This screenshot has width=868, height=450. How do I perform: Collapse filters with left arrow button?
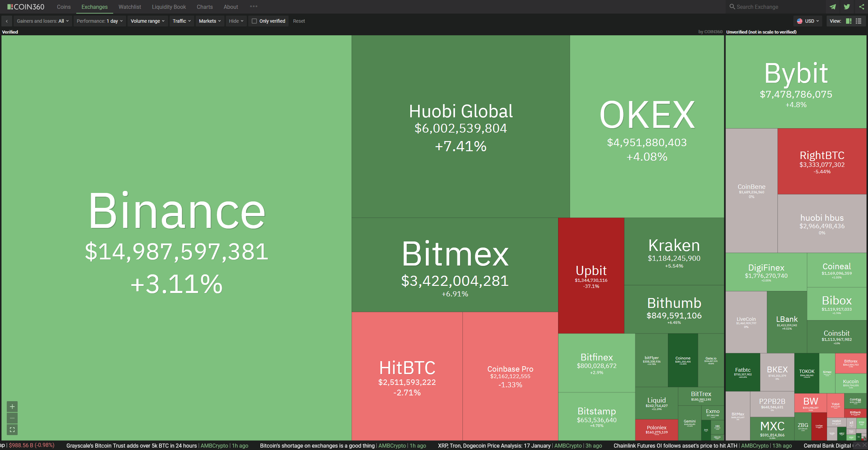(x=7, y=21)
